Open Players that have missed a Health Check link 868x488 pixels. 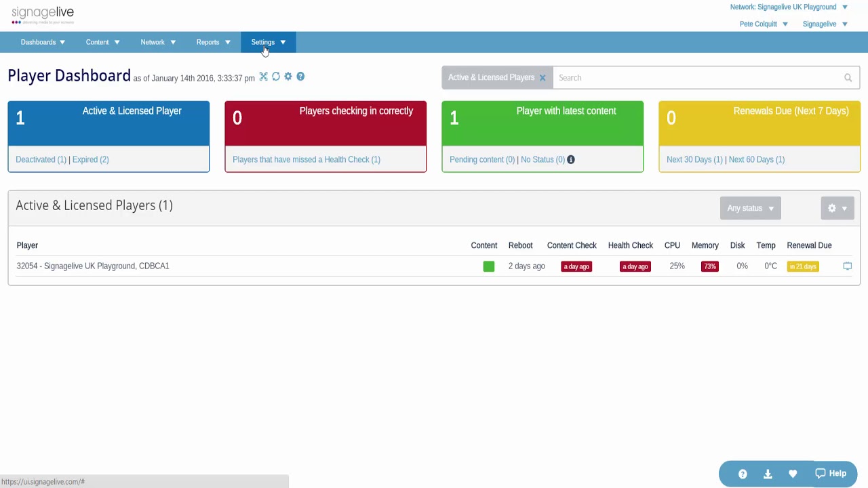coord(307,159)
